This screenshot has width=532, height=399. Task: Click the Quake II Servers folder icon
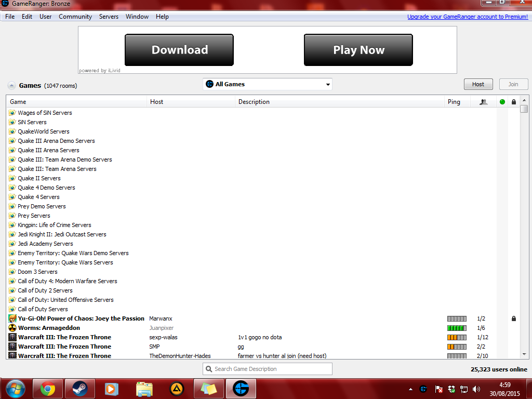(12, 178)
